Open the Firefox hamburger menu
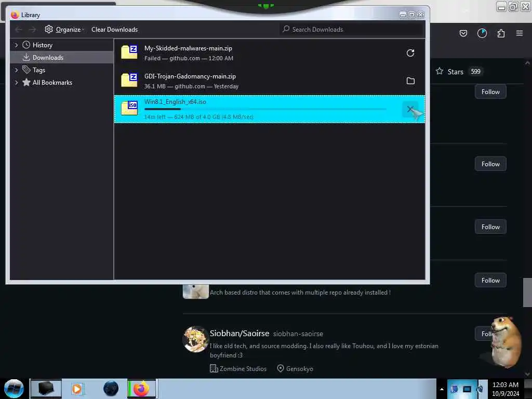Viewport: 532px width, 399px height. coord(520,33)
